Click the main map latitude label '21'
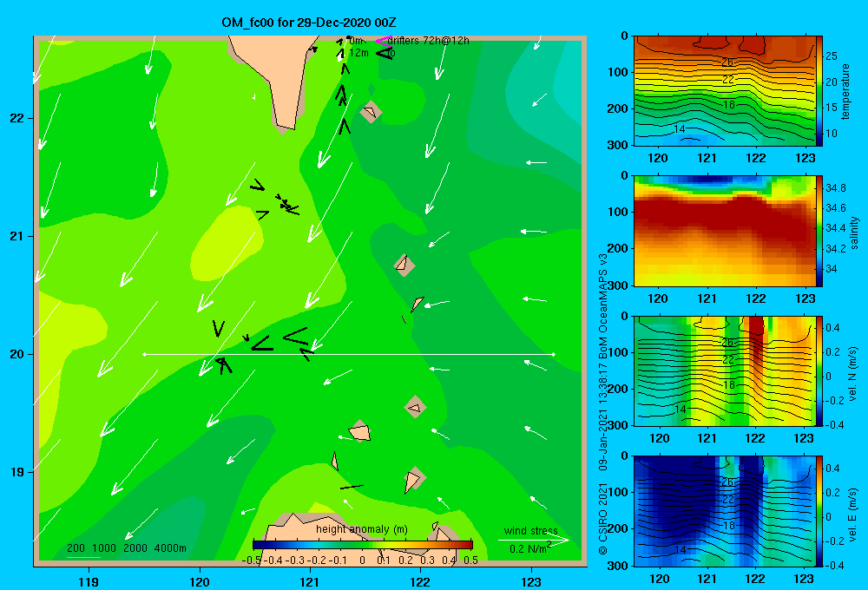This screenshot has height=590, width=868. [x=17, y=236]
